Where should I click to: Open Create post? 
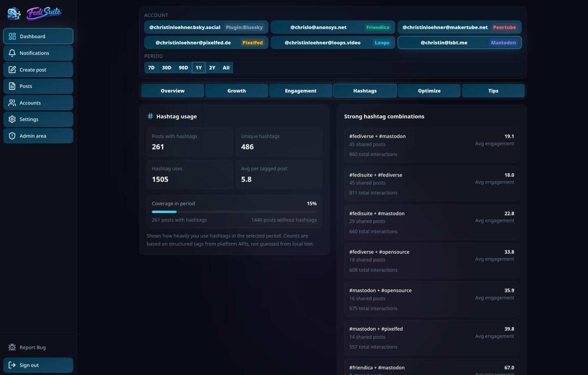38,70
